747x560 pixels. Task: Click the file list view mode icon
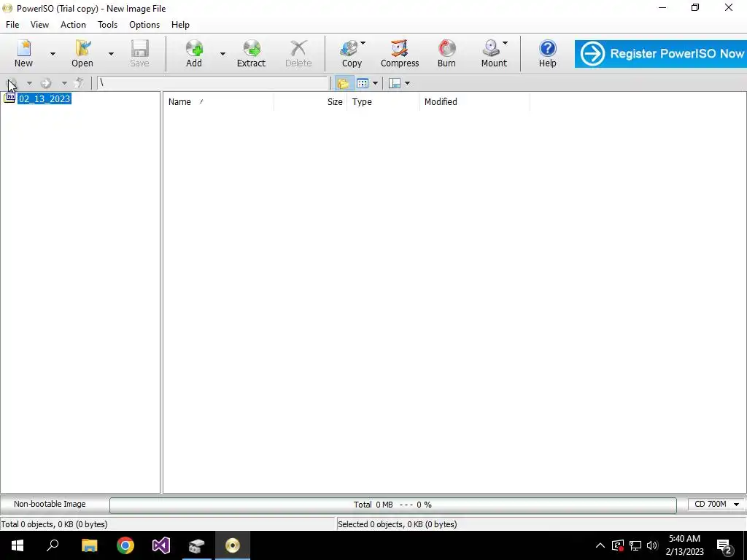[x=362, y=83]
